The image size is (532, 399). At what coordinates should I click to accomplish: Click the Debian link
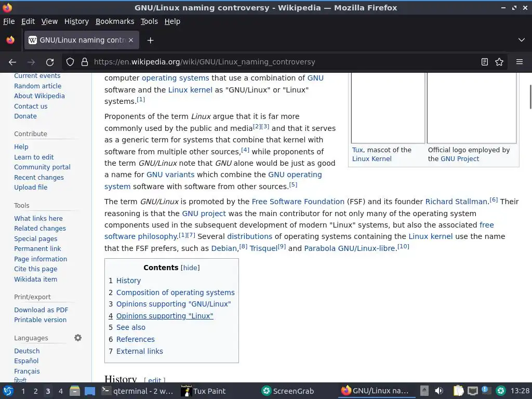(224, 248)
